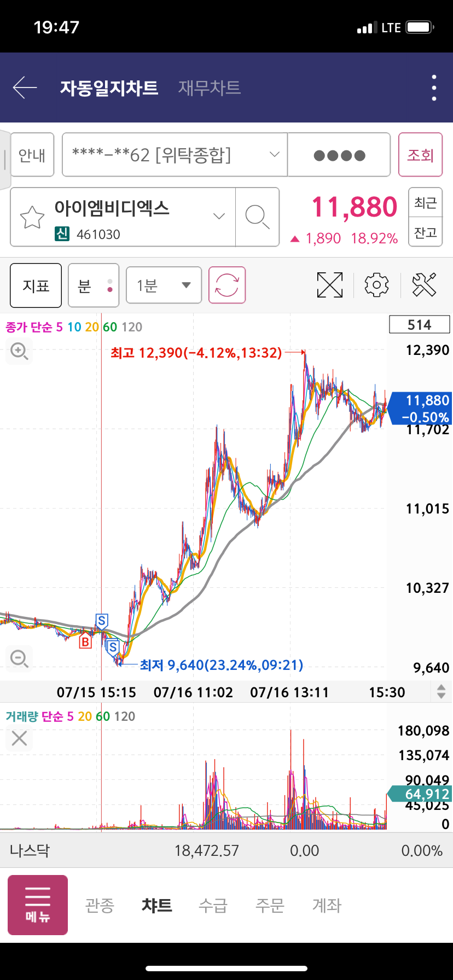453x980 pixels.
Task: Tap the 안내 guide button
Action: click(x=32, y=155)
